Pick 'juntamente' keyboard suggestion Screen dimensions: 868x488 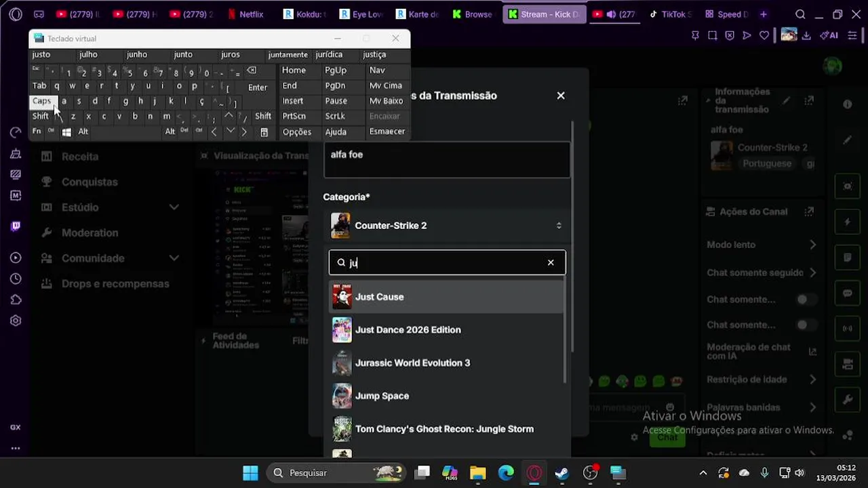tap(288, 55)
